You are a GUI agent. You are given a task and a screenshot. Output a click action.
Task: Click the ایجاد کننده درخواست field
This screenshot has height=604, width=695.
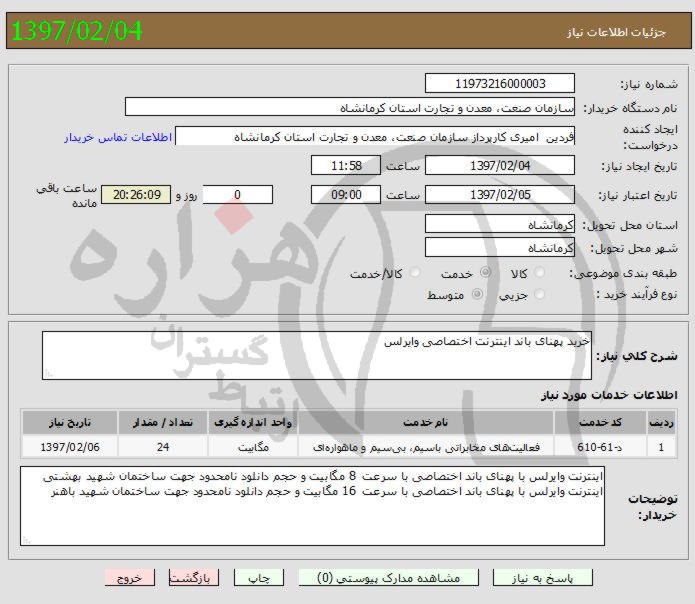click(x=375, y=136)
